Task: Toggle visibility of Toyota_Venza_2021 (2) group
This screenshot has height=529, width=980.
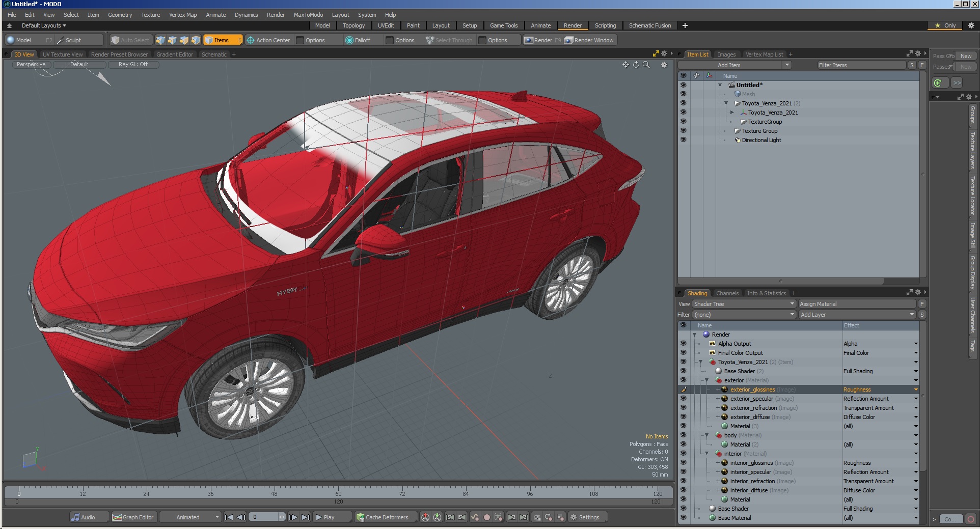Action: pos(683,103)
